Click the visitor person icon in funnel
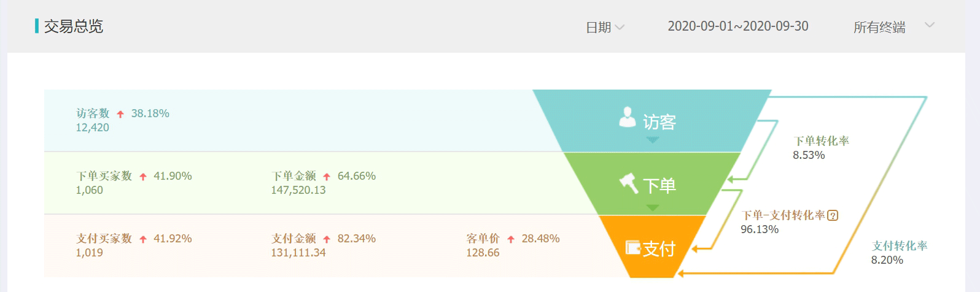The image size is (980, 292). tap(627, 117)
